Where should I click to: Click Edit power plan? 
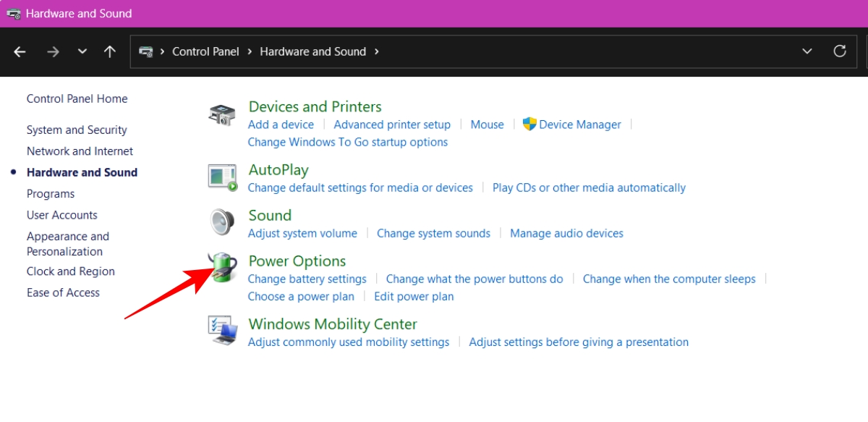414,296
